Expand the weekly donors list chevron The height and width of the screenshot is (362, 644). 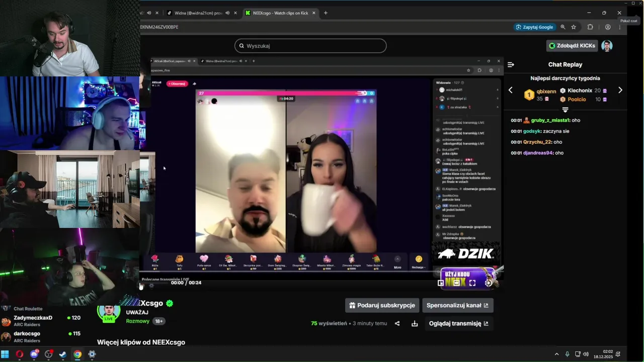point(565,109)
